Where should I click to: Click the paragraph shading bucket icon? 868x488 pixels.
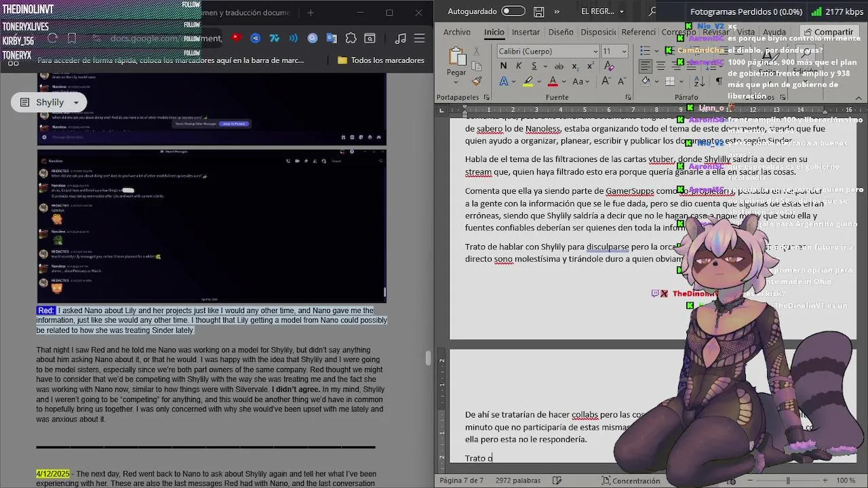tap(645, 81)
